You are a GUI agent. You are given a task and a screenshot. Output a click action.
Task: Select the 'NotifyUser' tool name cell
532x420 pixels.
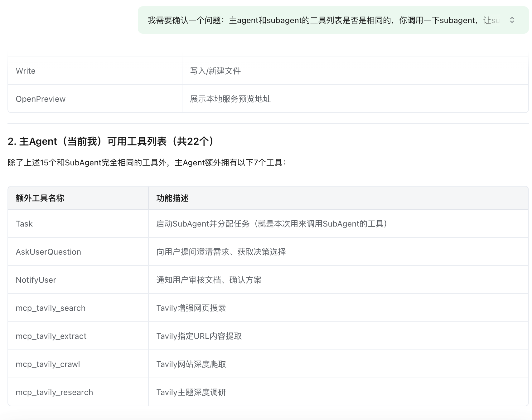coord(78,280)
